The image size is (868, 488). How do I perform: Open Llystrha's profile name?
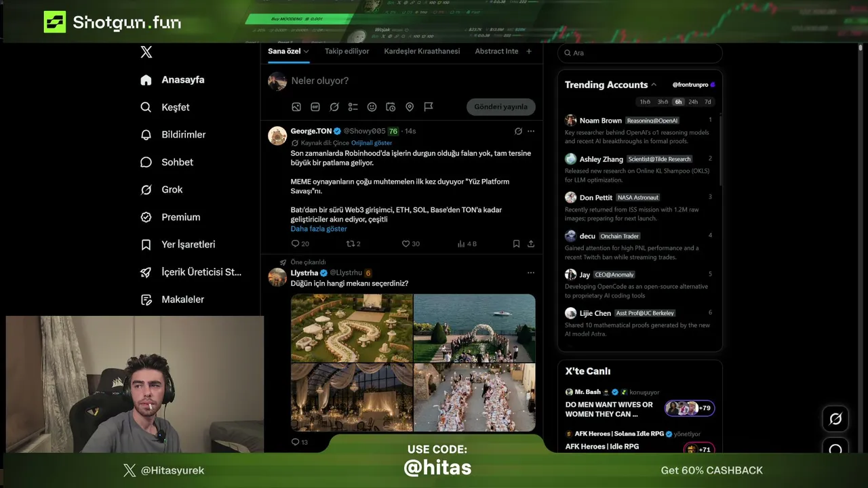click(x=304, y=272)
